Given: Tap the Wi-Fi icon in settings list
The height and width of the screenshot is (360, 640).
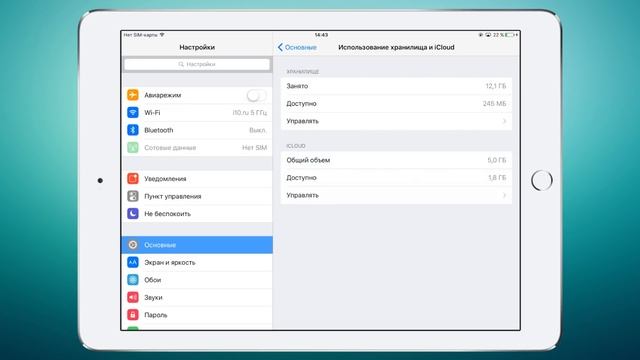Looking at the screenshot, I should coord(133,112).
